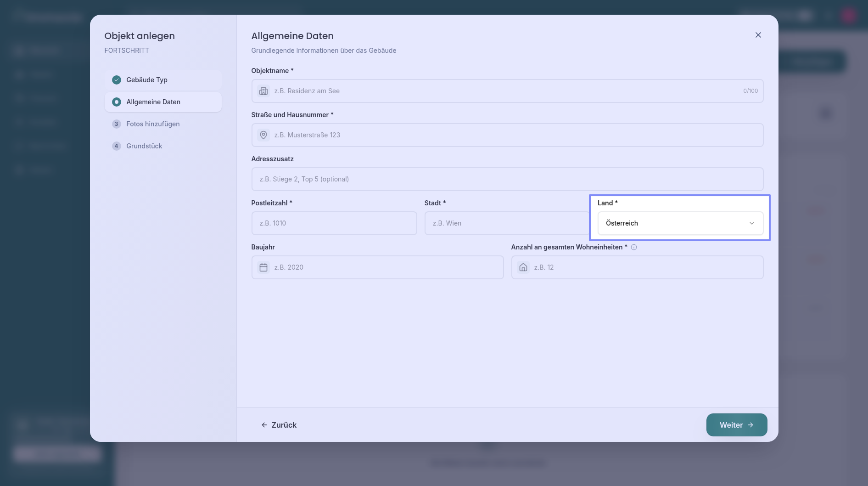Click the map pin icon in street field
This screenshot has height=486, width=868.
[263, 135]
